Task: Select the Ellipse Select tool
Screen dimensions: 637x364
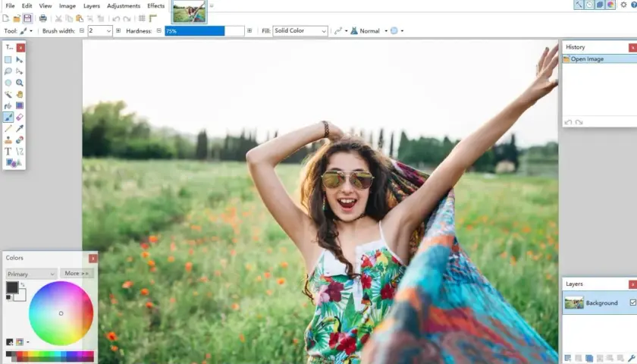Action: point(8,83)
